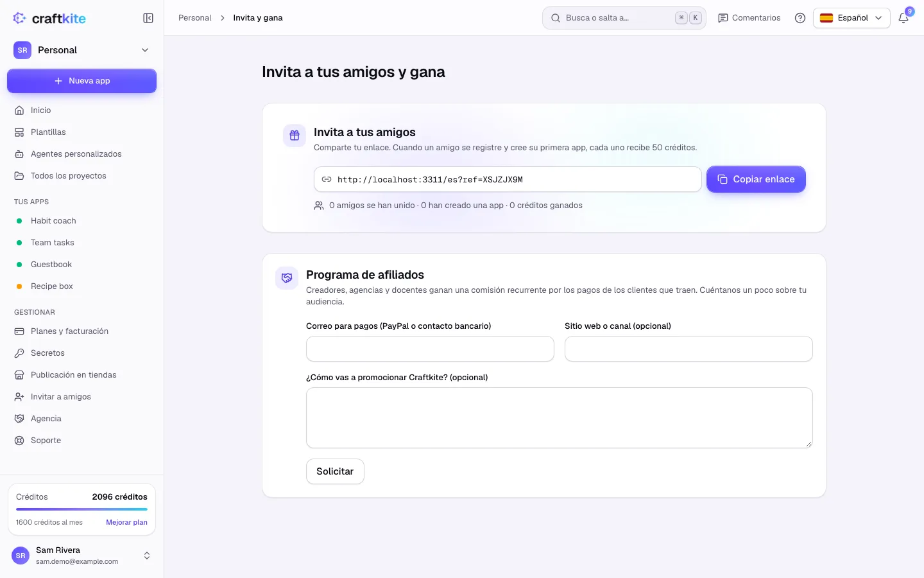Screen dimensions: 924x578
Task: Click the Solicitar button
Action: pyautogui.click(x=335, y=471)
